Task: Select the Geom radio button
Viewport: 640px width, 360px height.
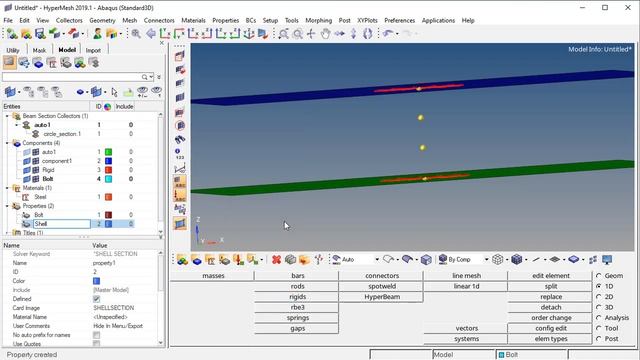Action: (599, 276)
